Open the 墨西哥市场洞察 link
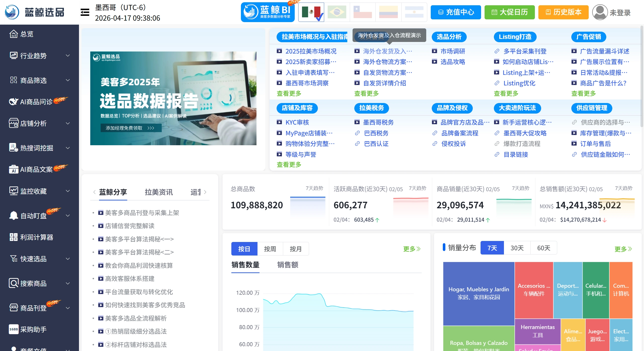Screen dimensions: 644x351 coord(307,83)
